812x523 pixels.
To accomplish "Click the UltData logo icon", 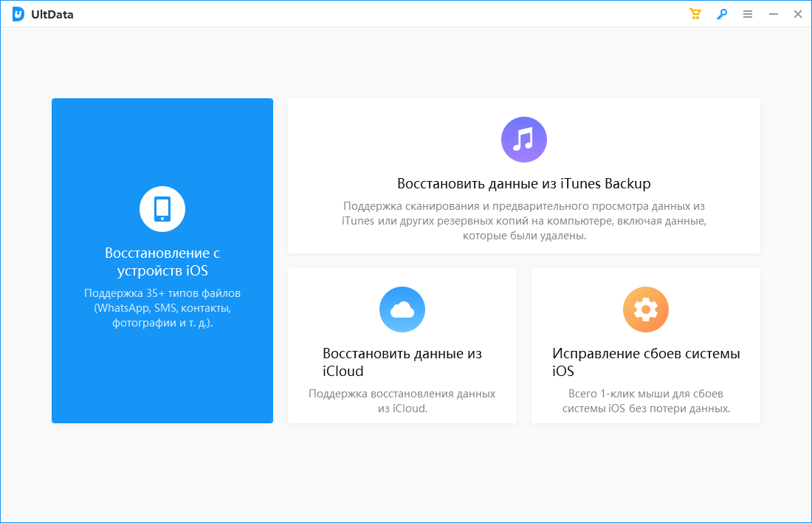I will [x=18, y=15].
